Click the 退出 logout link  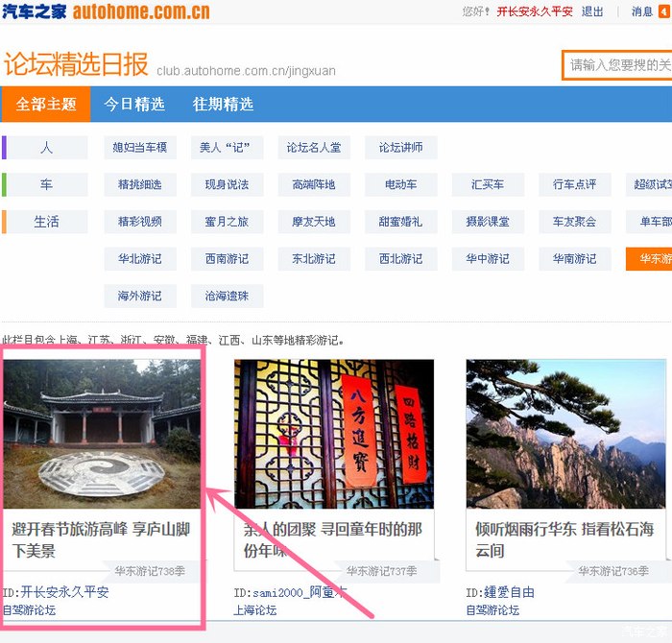592,12
